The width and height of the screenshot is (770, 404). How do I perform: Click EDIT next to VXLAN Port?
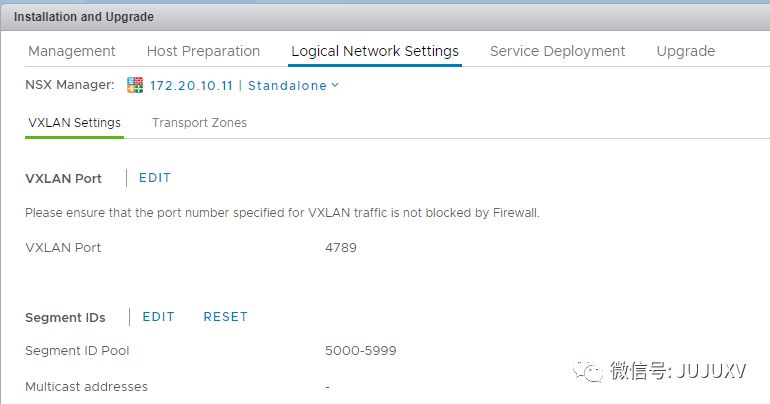(x=155, y=178)
